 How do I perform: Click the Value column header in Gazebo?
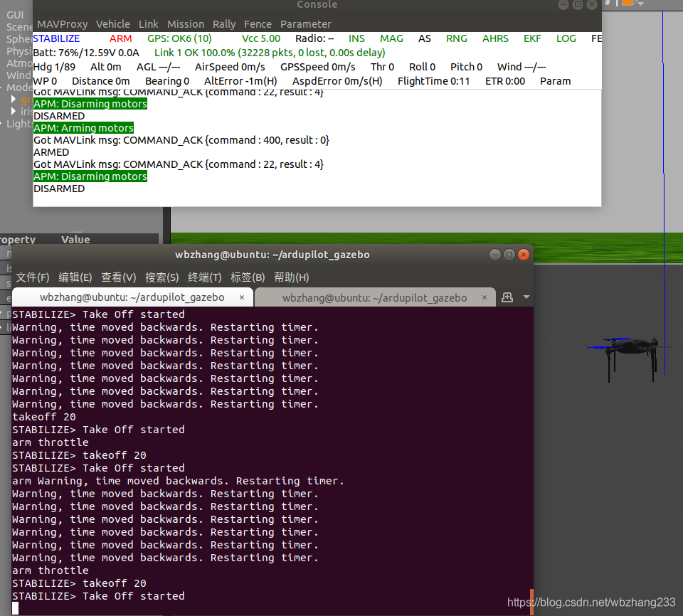click(75, 240)
